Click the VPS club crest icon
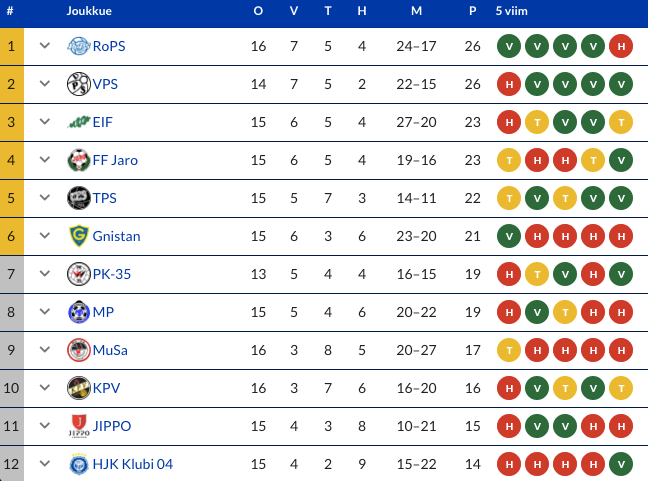 (79, 84)
